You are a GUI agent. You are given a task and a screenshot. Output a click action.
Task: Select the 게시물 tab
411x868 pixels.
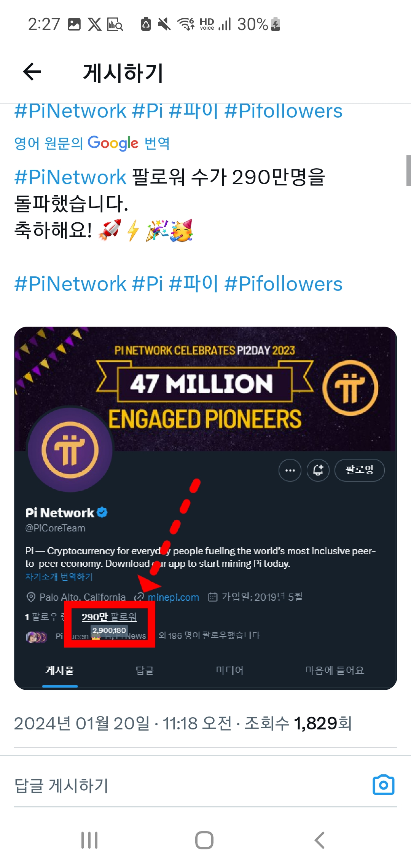coord(60,671)
